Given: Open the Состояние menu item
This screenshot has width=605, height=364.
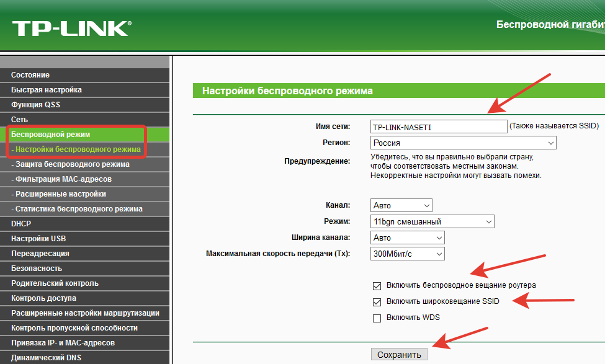Looking at the screenshot, I should pyautogui.click(x=84, y=75).
